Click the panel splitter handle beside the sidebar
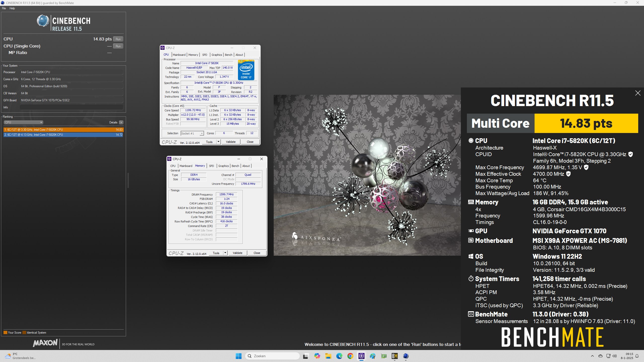Image resolution: width=644 pixels, height=362 pixels. click(128, 180)
